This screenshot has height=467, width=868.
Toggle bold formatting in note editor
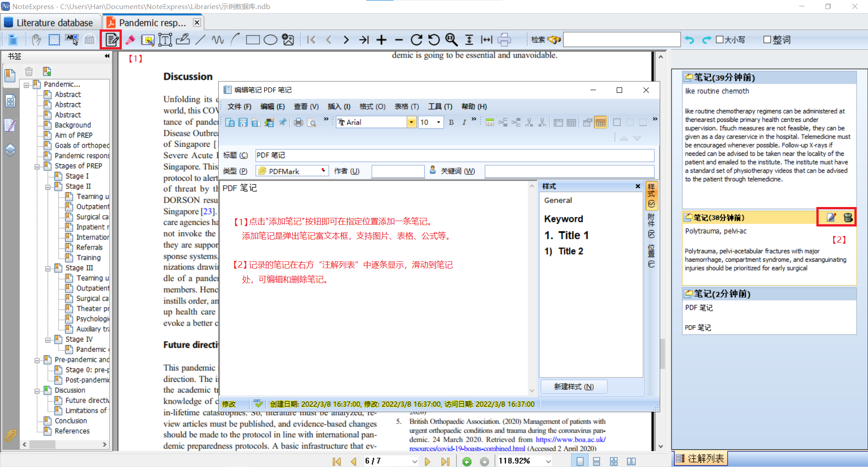click(451, 122)
